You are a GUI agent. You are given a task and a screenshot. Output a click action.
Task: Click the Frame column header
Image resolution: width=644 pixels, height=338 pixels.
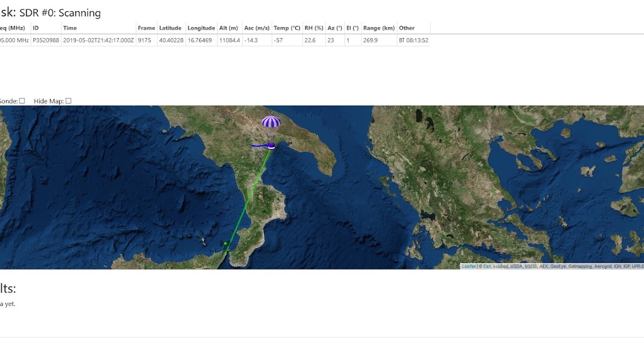pos(146,27)
